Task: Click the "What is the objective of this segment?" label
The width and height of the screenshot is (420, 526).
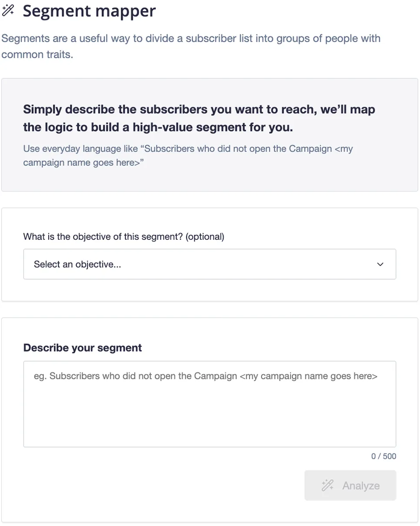Action: [104, 237]
